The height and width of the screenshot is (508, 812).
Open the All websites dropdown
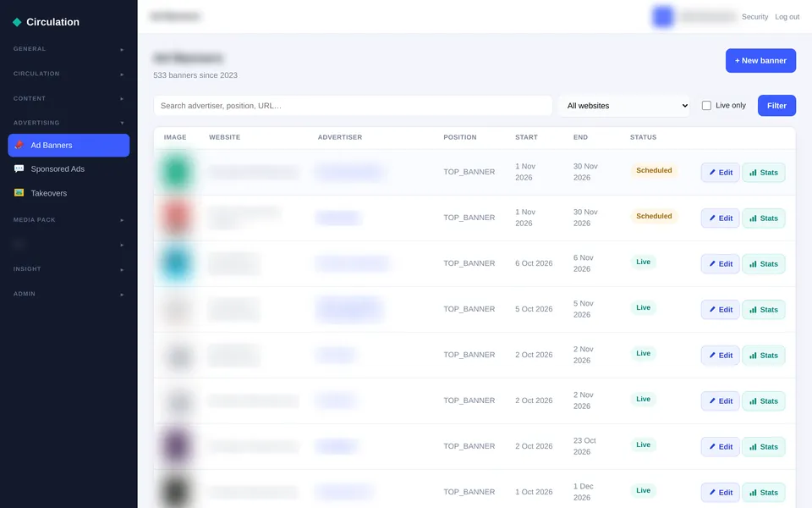[626, 106]
